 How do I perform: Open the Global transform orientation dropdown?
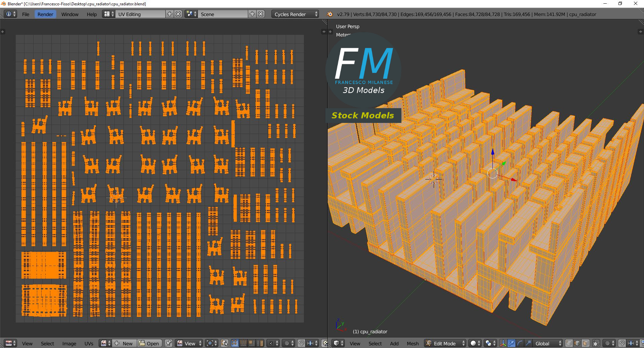tap(547, 343)
